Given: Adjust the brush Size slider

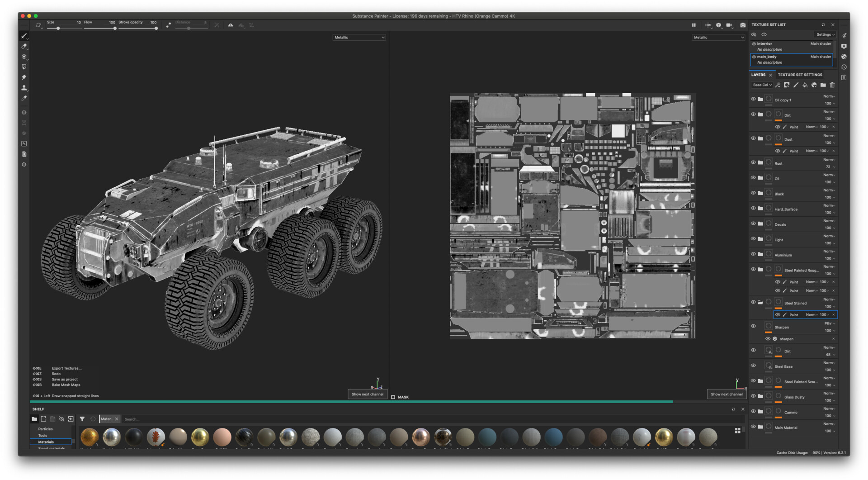Looking at the screenshot, I should (x=64, y=29).
